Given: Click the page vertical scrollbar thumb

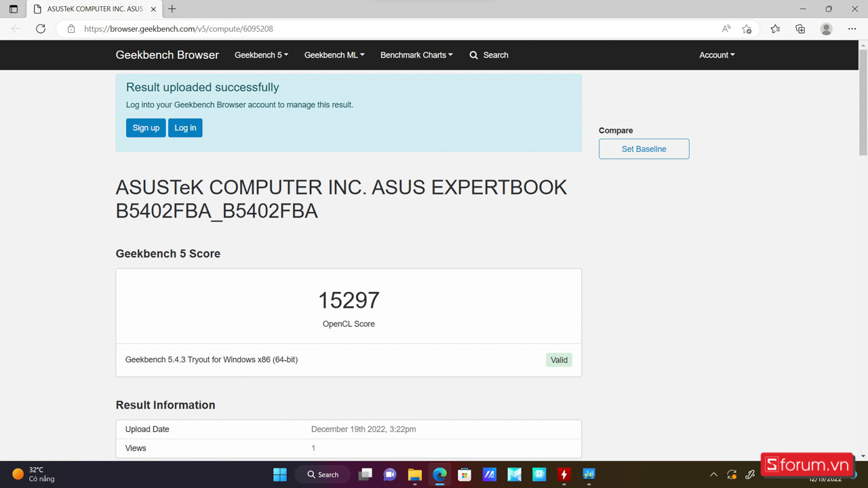Looking at the screenshot, I should (x=863, y=102).
